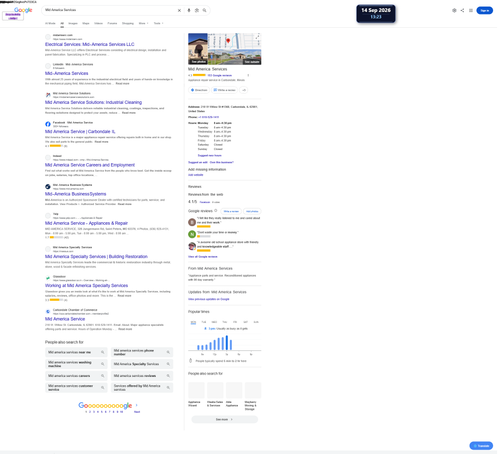This screenshot has height=454, width=500.
Task: Click the red location pin on the map
Action: coord(228,41)
